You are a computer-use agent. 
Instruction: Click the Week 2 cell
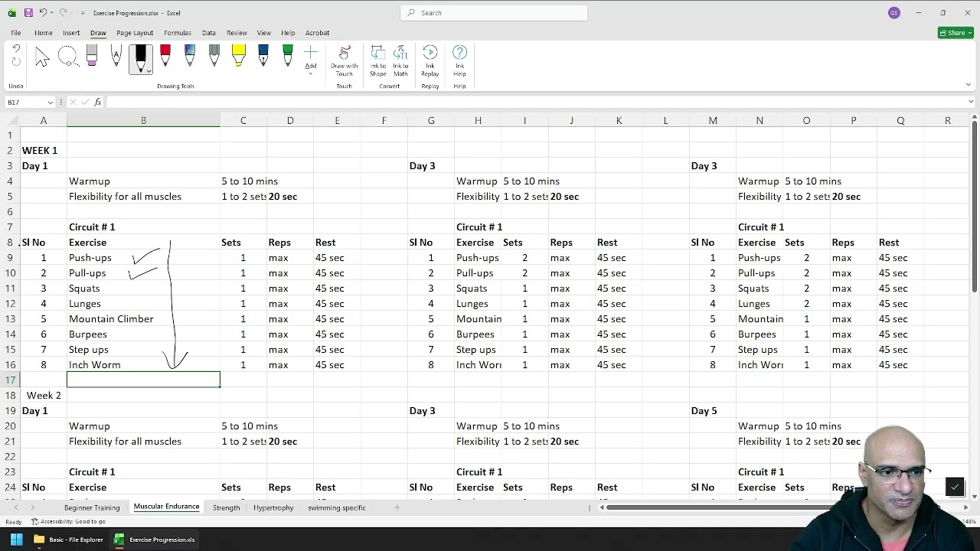click(x=44, y=396)
